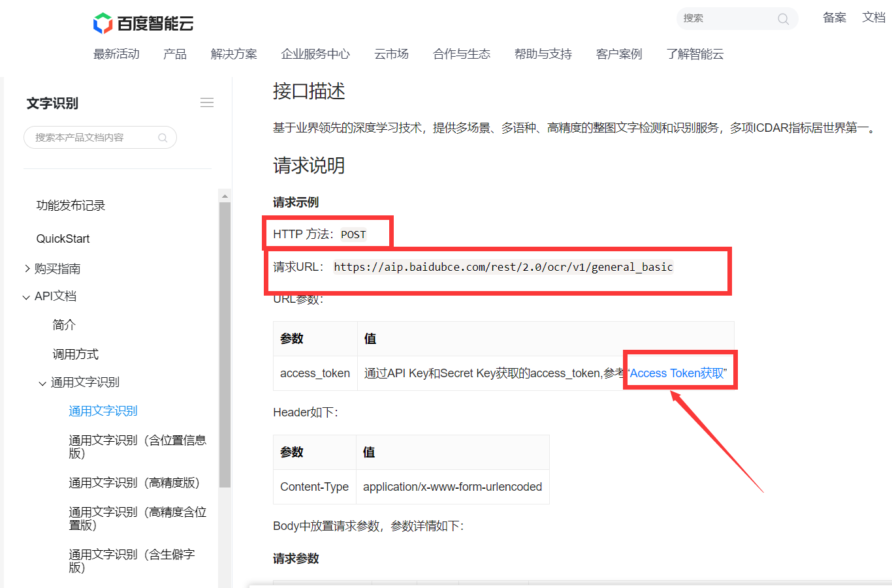Click the Baidu AI Cloud logo
Image resolution: width=892 pixels, height=588 pixels.
tap(143, 23)
